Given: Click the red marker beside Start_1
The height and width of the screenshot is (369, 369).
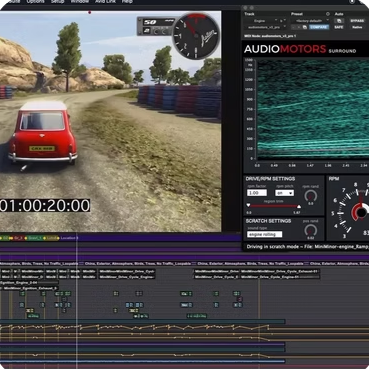Looking at the screenshot, I should pos(18,238).
